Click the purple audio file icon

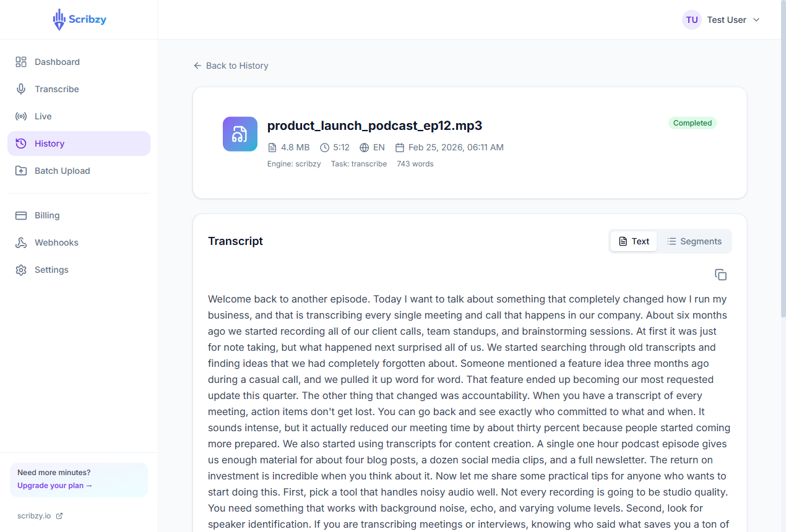coord(240,134)
